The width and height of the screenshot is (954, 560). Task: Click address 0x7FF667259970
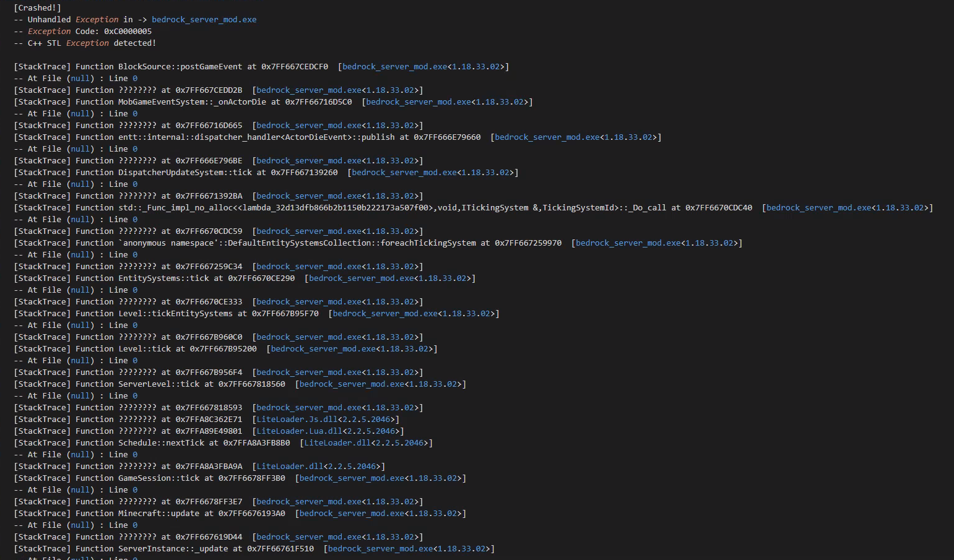[528, 243]
